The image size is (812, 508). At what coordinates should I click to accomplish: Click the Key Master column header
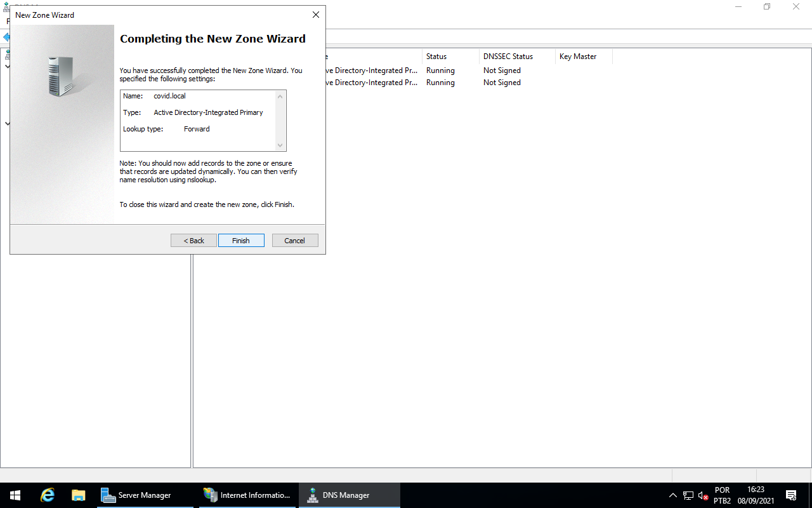583,57
